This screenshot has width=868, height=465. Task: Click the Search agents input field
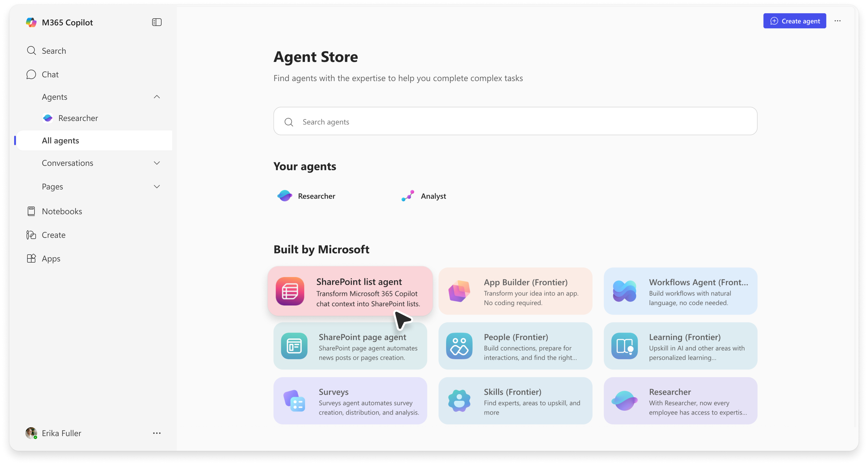tap(515, 121)
